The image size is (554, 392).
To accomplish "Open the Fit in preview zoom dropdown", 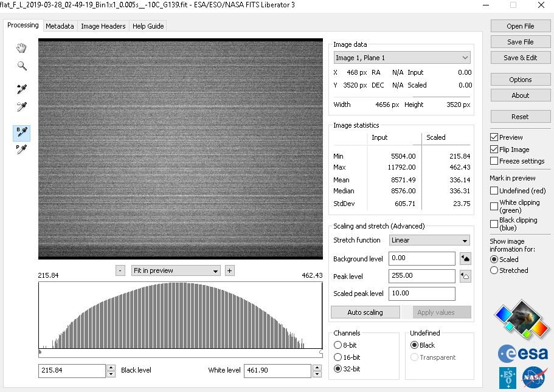I will tap(176, 271).
